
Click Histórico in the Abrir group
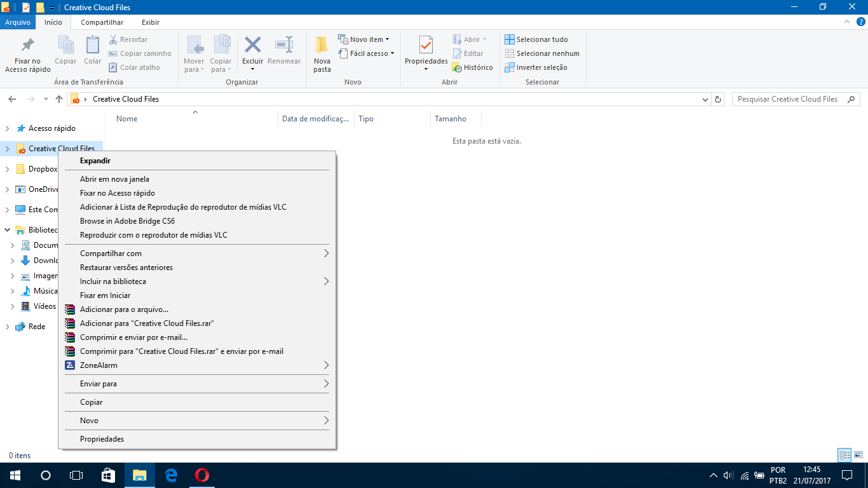[x=472, y=67]
